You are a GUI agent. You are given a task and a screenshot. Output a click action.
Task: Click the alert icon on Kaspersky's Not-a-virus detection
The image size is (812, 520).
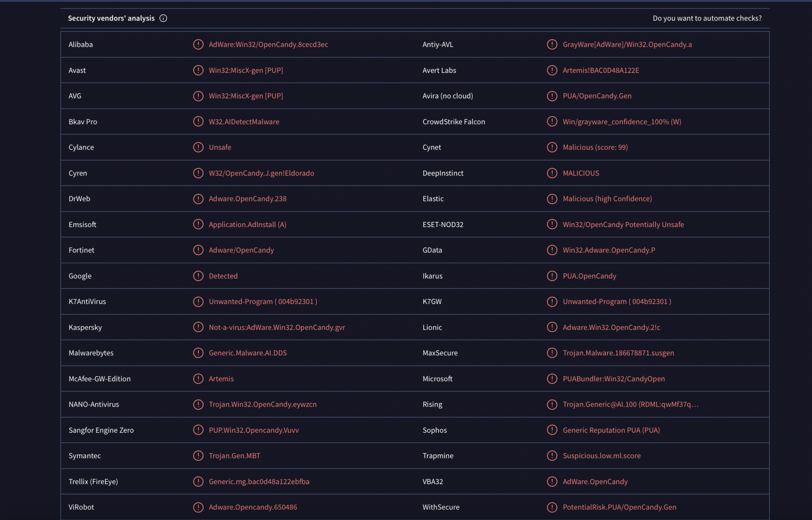pyautogui.click(x=198, y=327)
